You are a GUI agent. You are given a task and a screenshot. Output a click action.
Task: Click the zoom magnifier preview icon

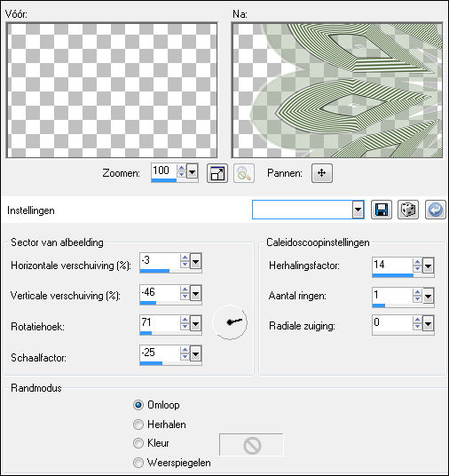(244, 173)
